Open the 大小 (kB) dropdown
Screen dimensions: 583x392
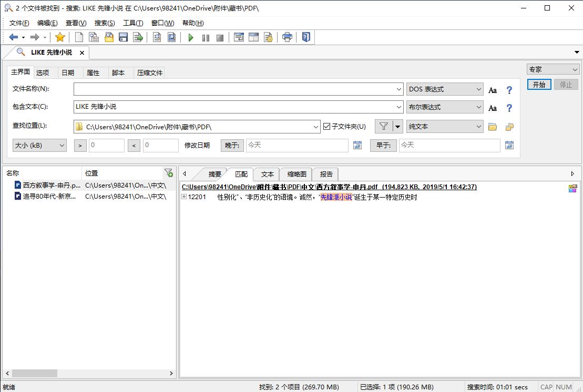pos(39,146)
